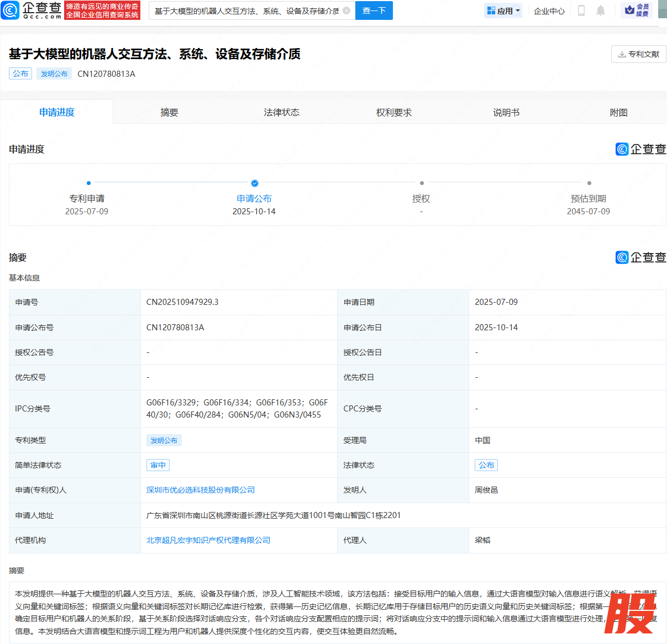Switch to the 法律状态 tab
Screen dimensions: 667x644
coord(281,112)
